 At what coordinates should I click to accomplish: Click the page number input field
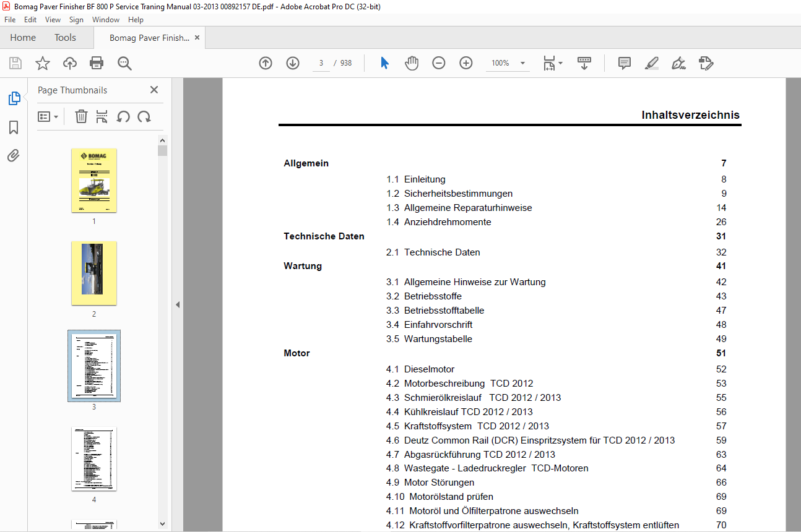click(x=321, y=63)
